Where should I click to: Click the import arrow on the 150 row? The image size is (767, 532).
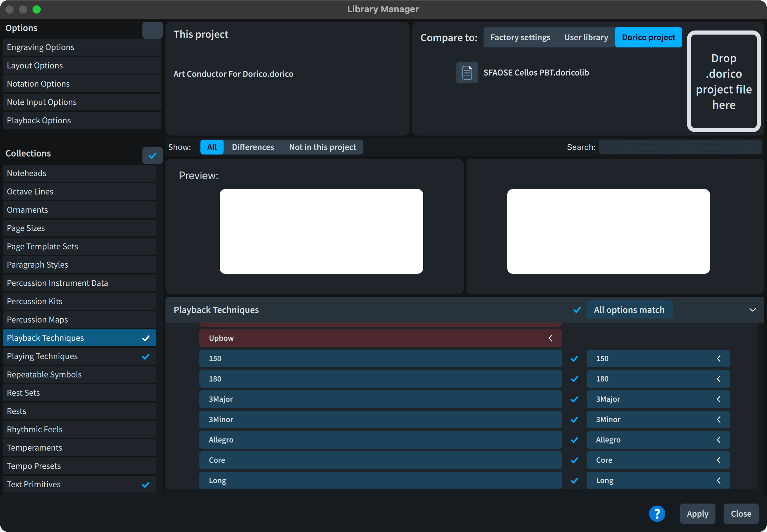[x=719, y=359]
